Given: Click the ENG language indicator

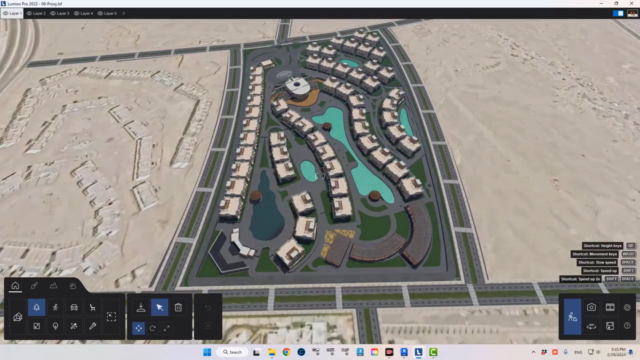Looking at the screenshot, I should (x=578, y=352).
